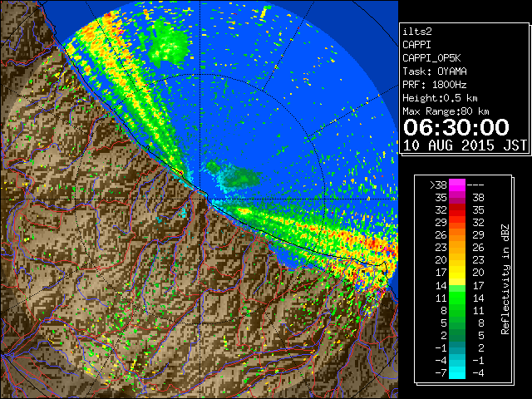Select the "Height:0.5 km" text
The image size is (532, 399).
440,98
